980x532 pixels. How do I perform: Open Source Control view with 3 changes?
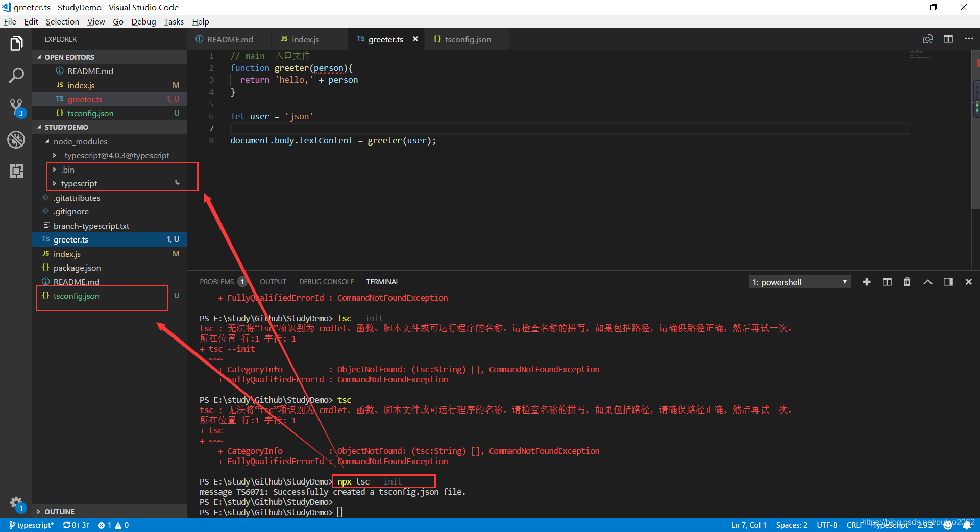click(x=16, y=108)
